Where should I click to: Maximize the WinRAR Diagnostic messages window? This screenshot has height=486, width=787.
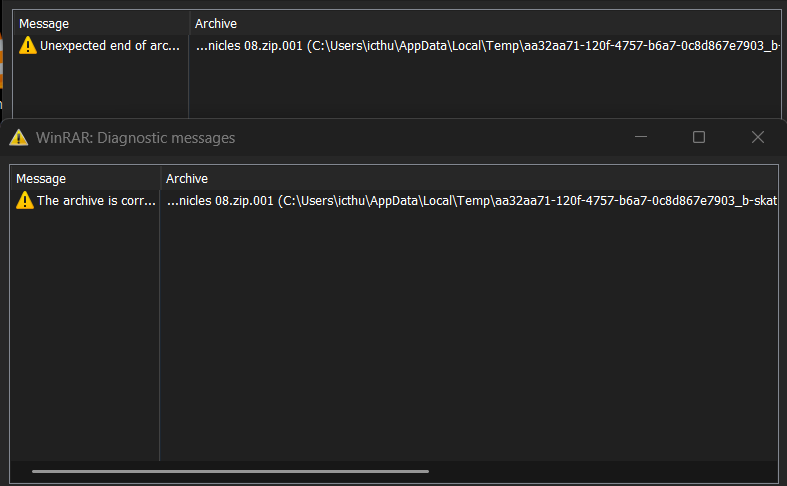click(699, 137)
